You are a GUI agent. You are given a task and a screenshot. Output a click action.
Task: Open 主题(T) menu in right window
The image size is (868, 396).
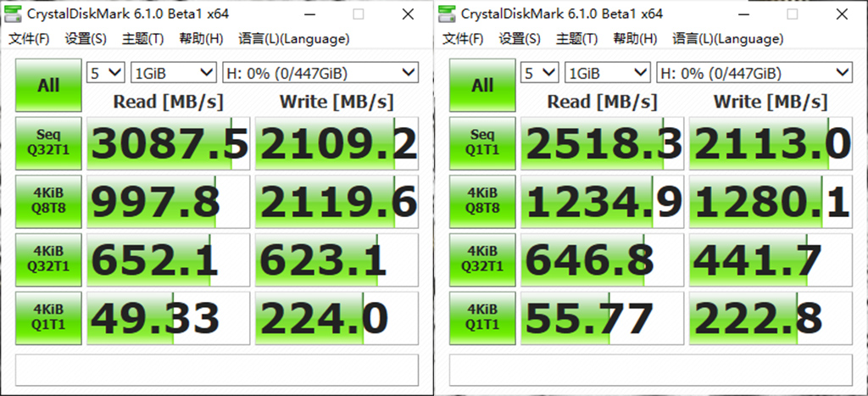point(576,39)
